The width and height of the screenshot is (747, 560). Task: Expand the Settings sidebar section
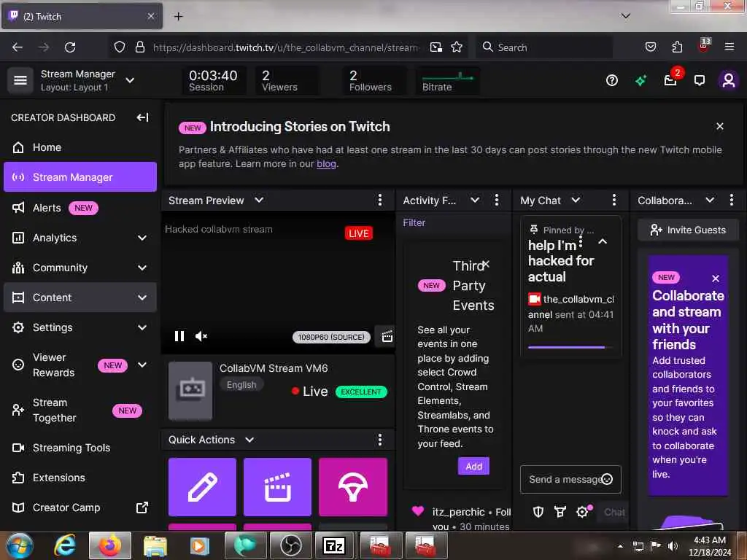click(142, 327)
